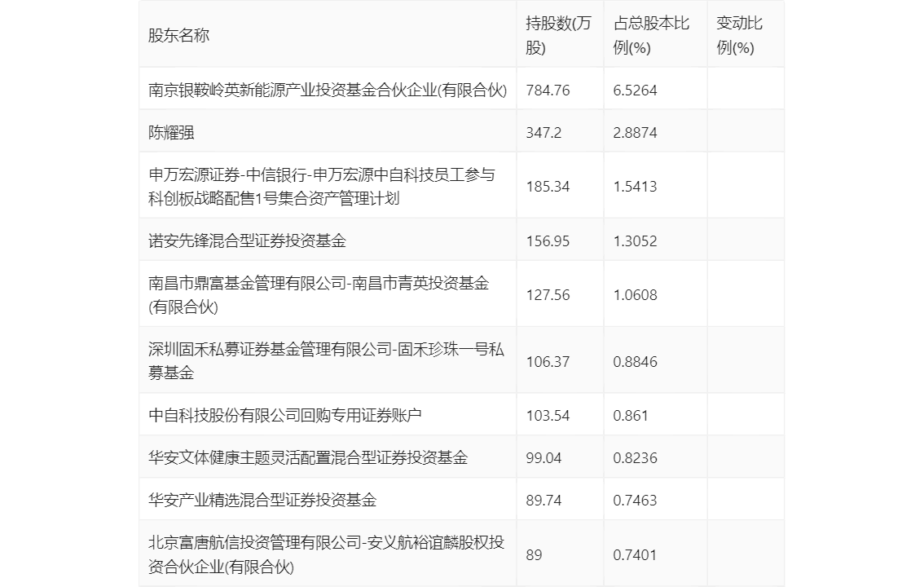
Task: Click the 持股数(万股) column header
Action: [x=558, y=35]
